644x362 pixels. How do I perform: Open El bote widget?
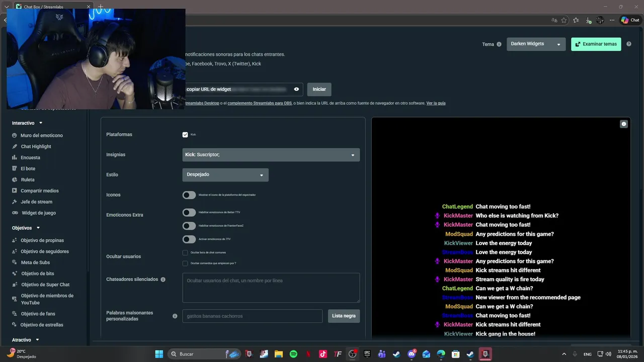[28, 168]
